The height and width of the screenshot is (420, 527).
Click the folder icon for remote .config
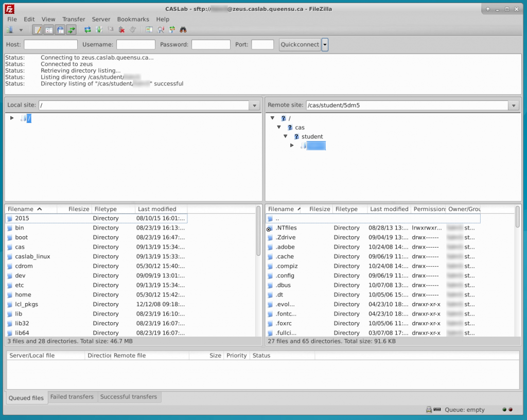270,276
